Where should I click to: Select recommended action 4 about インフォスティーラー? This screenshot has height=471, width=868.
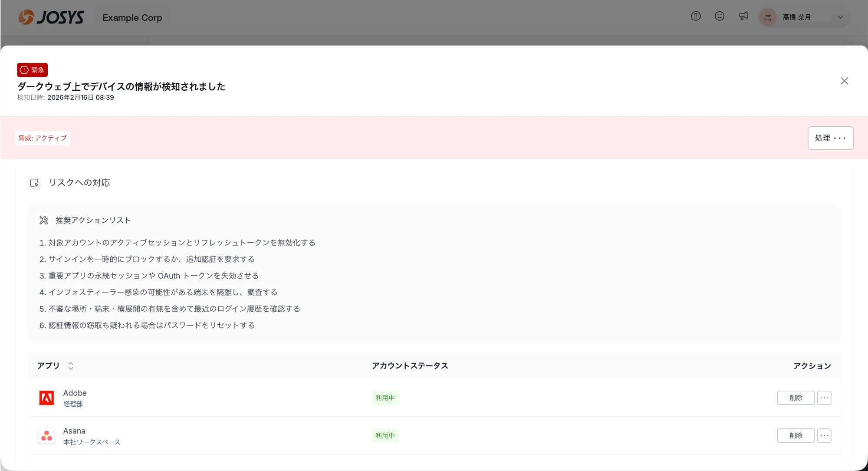(158, 292)
